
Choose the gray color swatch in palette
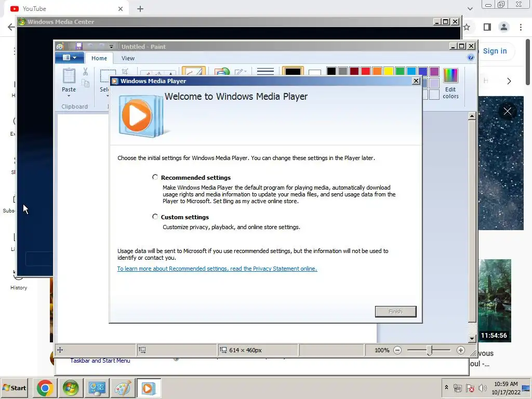point(343,71)
